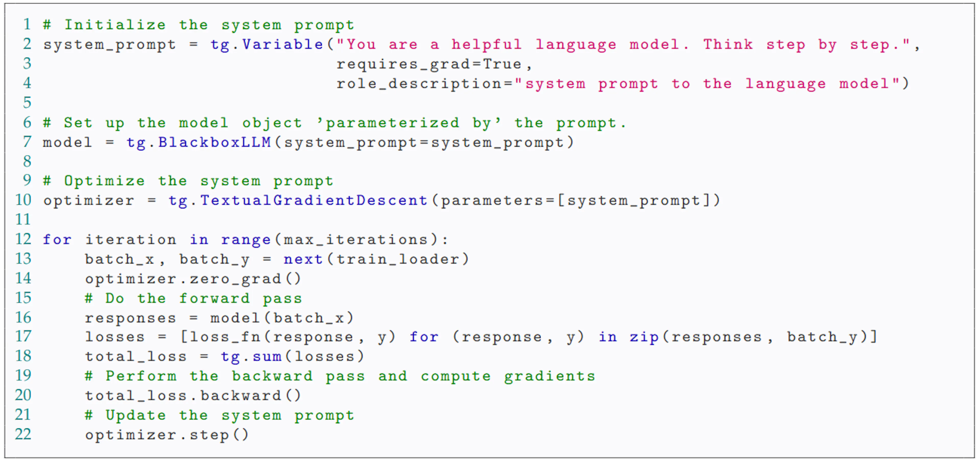The image size is (980, 462).
Task: Click "next(train_loader)" on line 13
Action: pyautogui.click(x=376, y=259)
